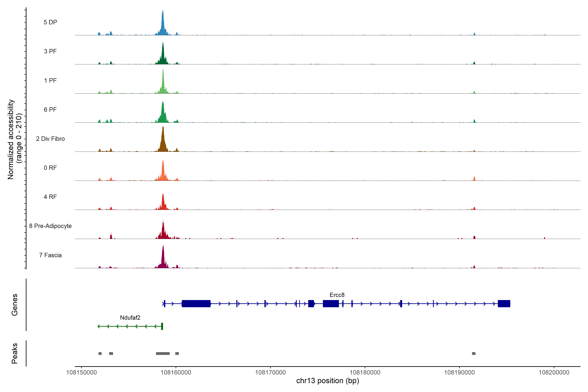Image resolution: width=588 pixels, height=392 pixels.
Task: Click the green Ndufaf2 exon bar
Action: (x=162, y=326)
